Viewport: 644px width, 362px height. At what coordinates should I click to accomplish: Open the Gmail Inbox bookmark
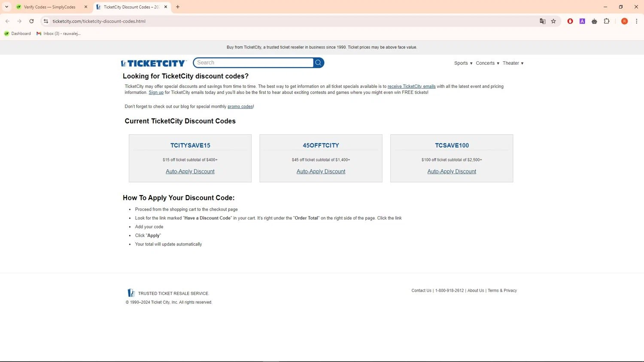tap(59, 33)
